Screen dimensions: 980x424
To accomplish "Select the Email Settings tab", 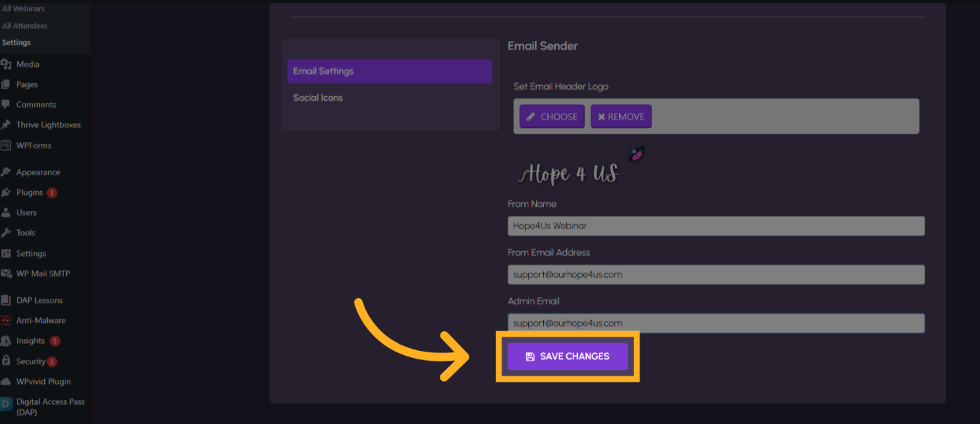I will click(x=389, y=72).
